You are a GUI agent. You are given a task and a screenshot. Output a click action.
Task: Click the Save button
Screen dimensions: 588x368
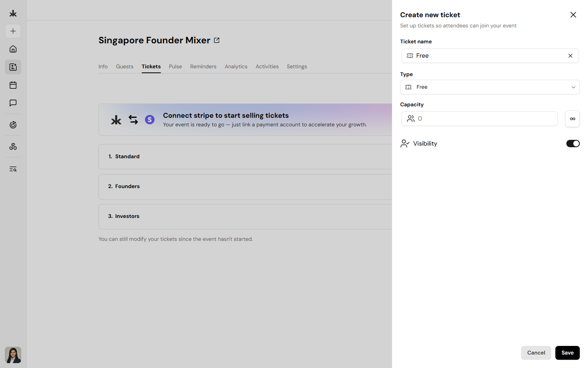click(567, 353)
